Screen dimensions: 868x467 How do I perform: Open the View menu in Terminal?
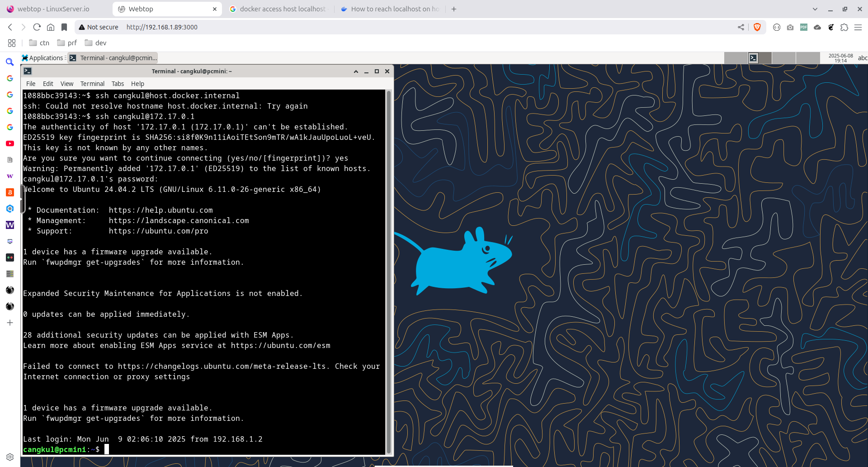point(67,84)
